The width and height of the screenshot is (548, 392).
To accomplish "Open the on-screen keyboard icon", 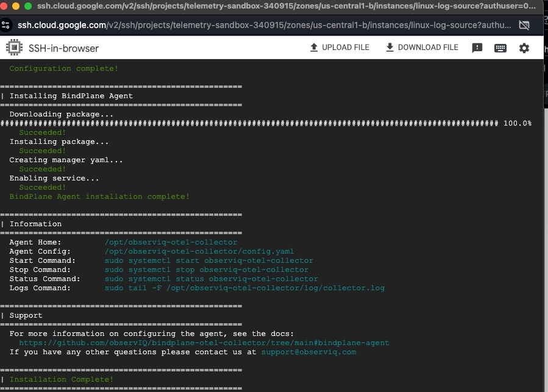I will tap(500, 48).
